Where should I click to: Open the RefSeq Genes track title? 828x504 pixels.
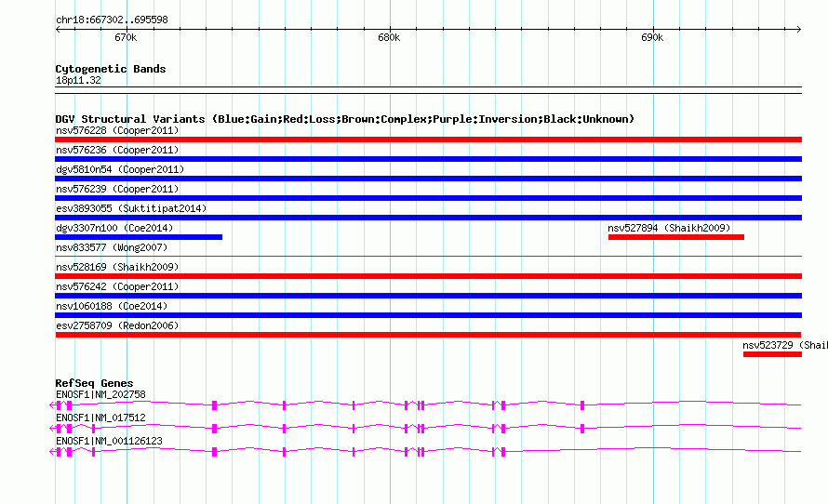click(x=94, y=383)
